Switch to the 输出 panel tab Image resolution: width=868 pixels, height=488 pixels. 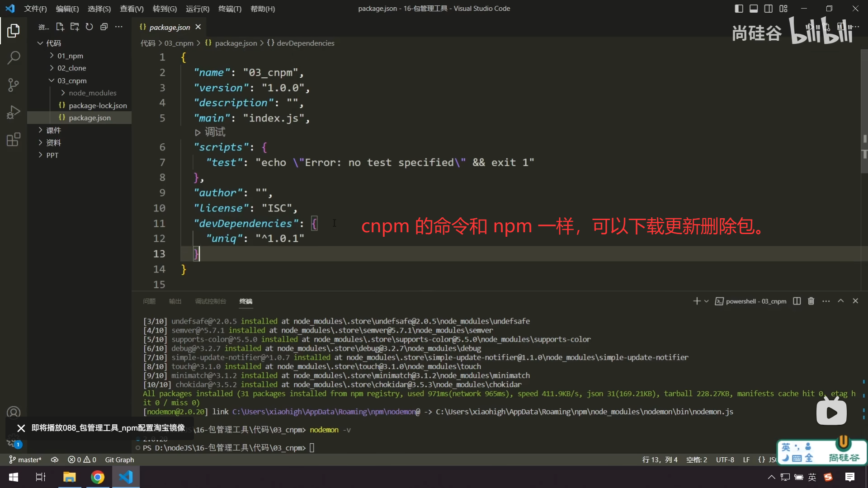[x=175, y=301]
